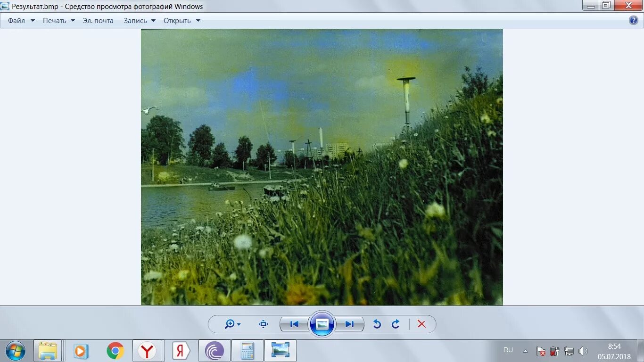
Task: Open the help question mark icon
Action: [x=634, y=20]
